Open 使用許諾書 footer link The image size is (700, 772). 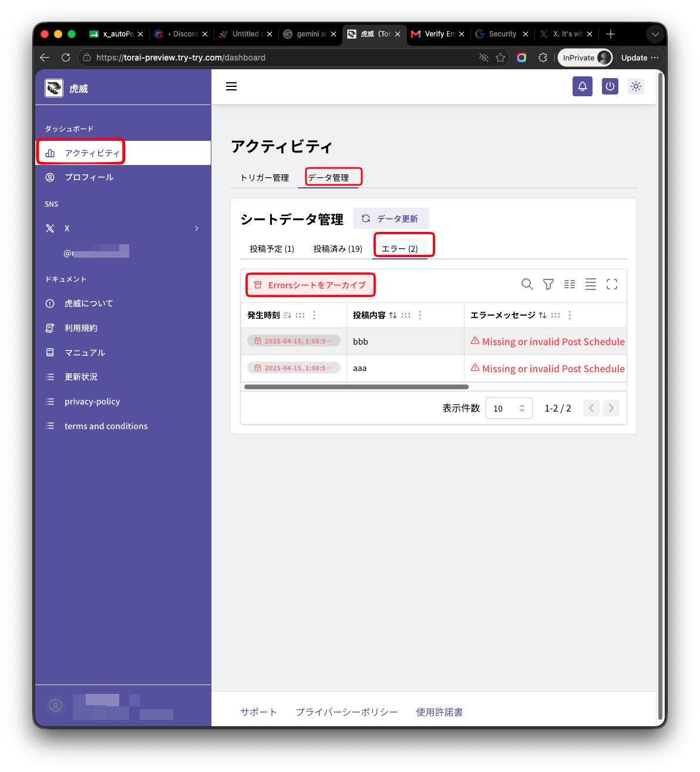click(x=439, y=712)
